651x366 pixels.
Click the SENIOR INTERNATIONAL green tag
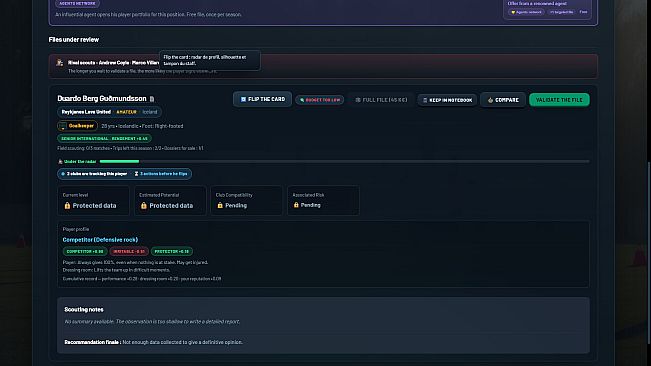pos(104,139)
